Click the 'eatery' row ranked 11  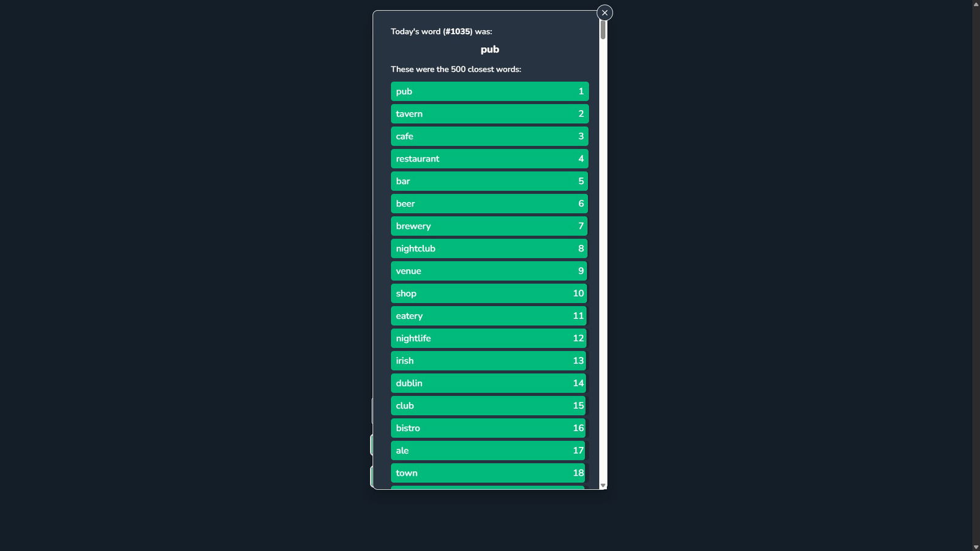coord(489,316)
